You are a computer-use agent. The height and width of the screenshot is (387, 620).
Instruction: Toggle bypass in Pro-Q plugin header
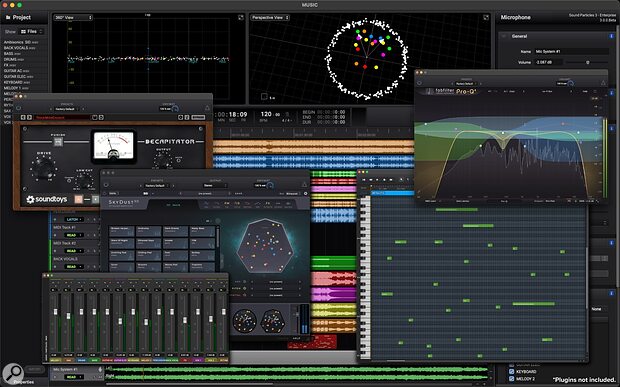coord(420,83)
